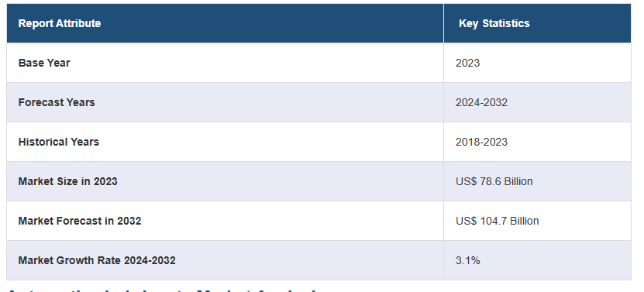Click the 3.1% growth rate value
The width and height of the screenshot is (644, 292).
[468, 260]
